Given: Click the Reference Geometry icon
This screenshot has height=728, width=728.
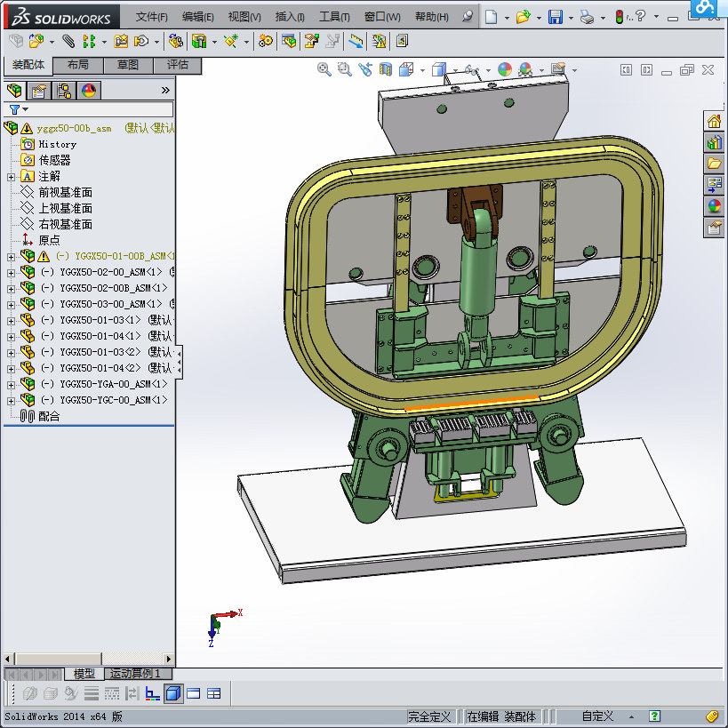Looking at the screenshot, I should [231, 41].
